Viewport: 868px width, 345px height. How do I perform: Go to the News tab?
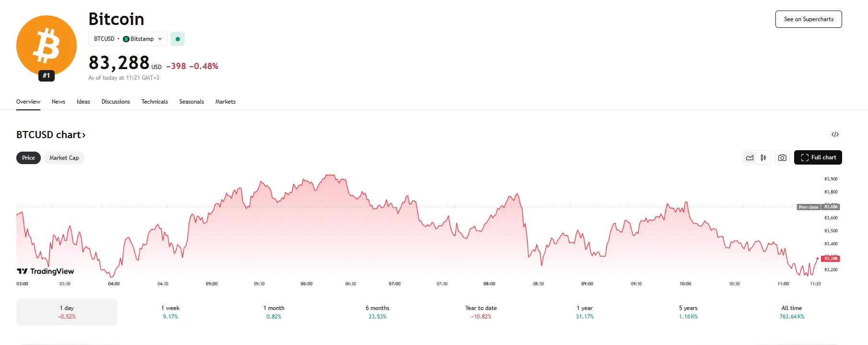(x=59, y=102)
